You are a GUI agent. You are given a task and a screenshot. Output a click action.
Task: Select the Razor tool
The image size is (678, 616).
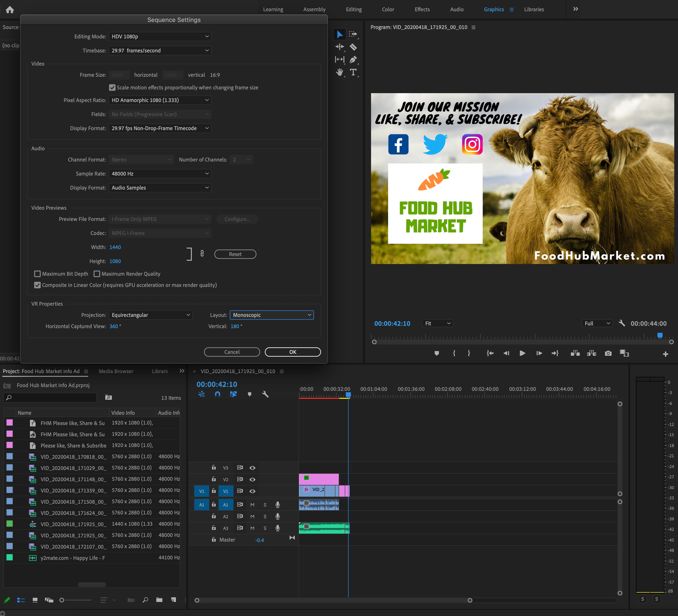(x=353, y=47)
